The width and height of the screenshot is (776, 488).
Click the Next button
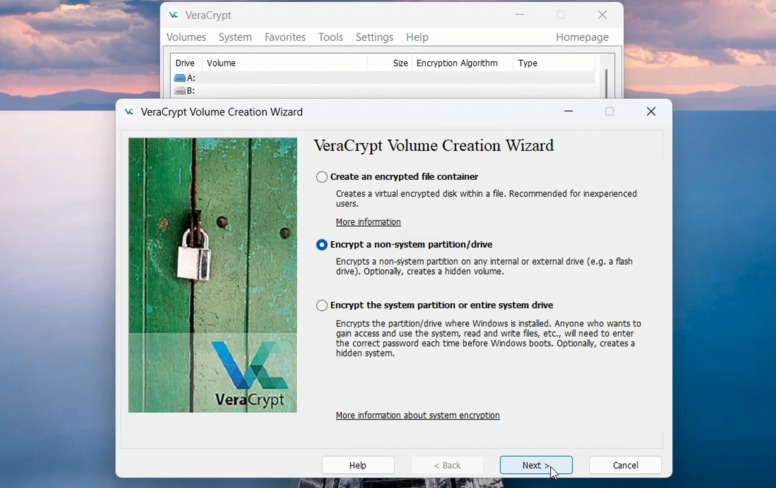coord(536,465)
